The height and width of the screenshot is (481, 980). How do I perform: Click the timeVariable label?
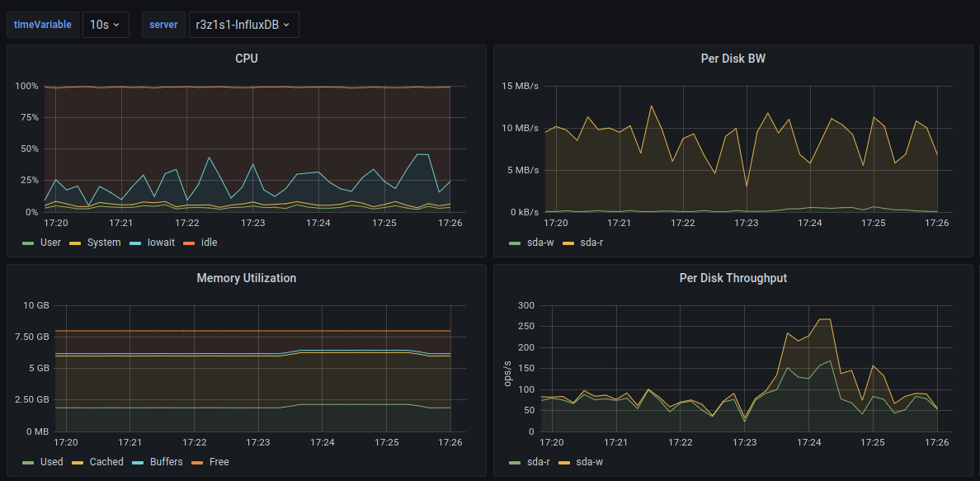[x=43, y=25]
